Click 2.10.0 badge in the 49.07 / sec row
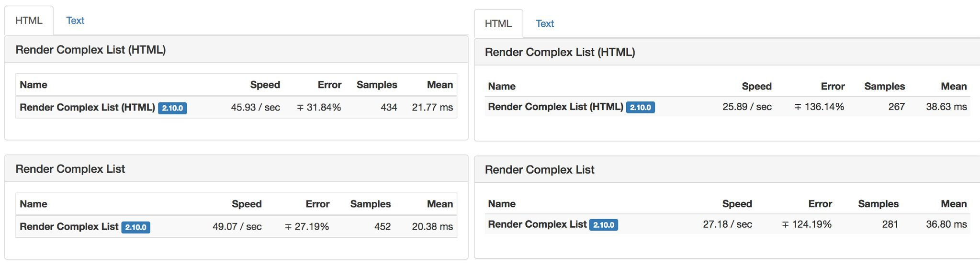The width and height of the screenshot is (980, 266). click(x=135, y=227)
